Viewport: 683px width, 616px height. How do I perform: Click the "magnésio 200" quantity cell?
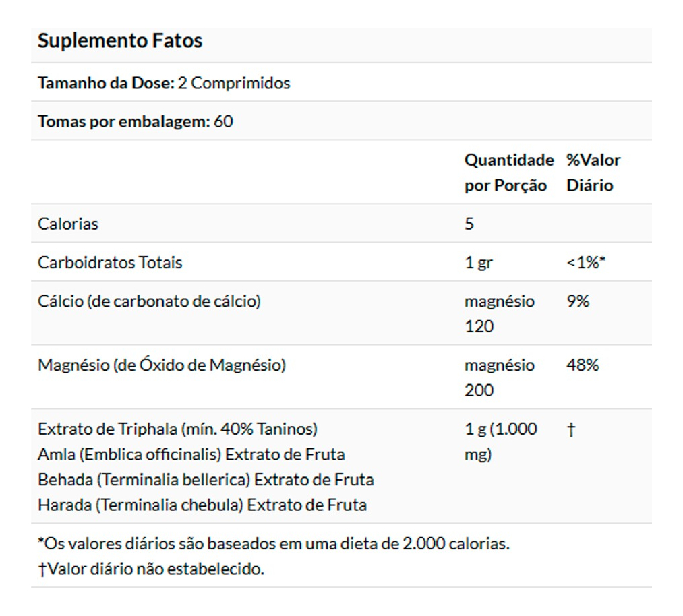(x=499, y=377)
